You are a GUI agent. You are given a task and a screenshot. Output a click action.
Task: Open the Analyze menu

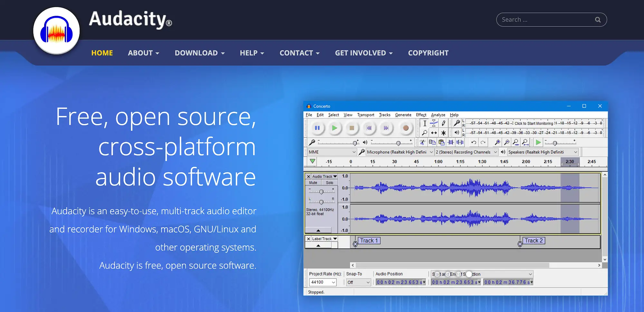438,115
